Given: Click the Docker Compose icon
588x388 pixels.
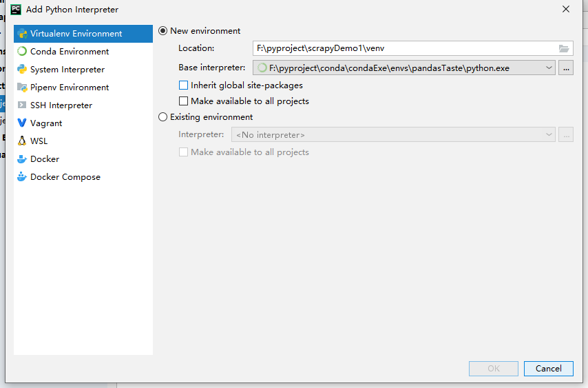Looking at the screenshot, I should point(22,176).
